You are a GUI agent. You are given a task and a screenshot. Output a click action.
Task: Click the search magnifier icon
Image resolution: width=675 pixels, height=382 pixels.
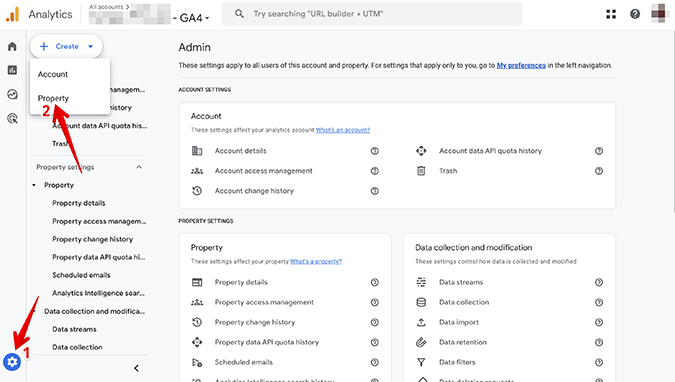coord(239,14)
